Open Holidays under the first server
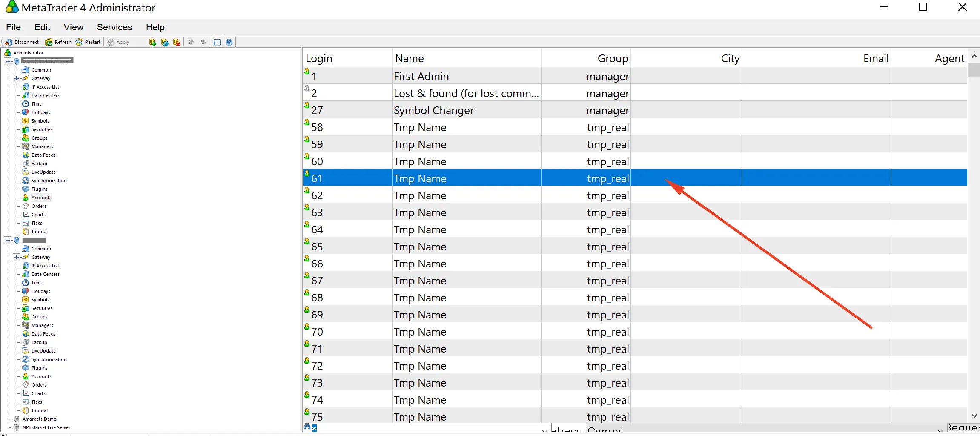 coord(40,112)
